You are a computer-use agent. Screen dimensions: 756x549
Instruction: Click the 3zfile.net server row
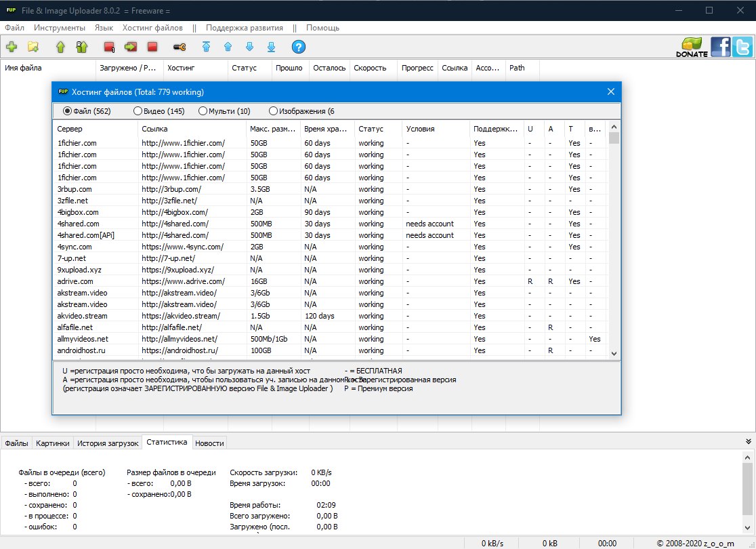[x=330, y=201]
